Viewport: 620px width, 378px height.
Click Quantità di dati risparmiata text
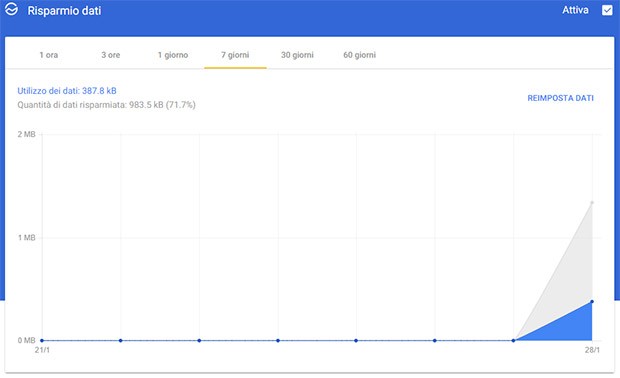click(106, 105)
